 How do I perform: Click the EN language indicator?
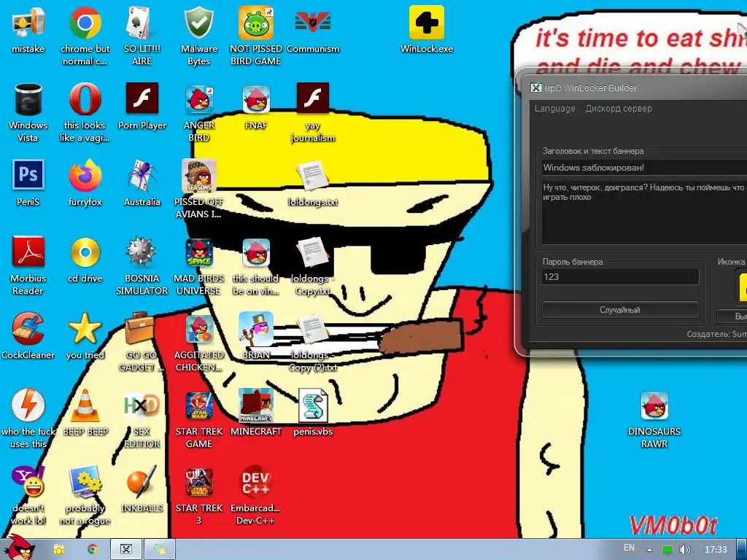[x=629, y=548]
